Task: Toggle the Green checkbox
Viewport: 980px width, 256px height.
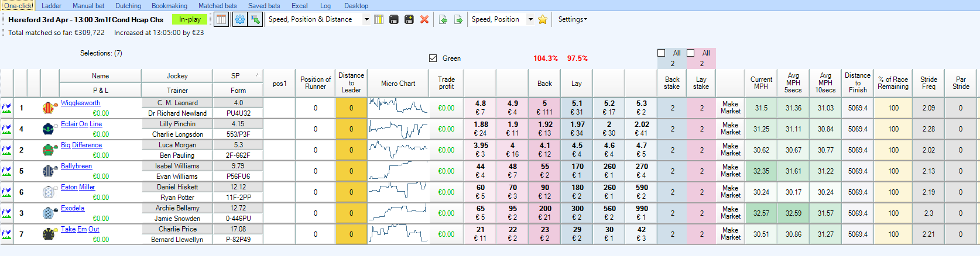Action: click(433, 58)
